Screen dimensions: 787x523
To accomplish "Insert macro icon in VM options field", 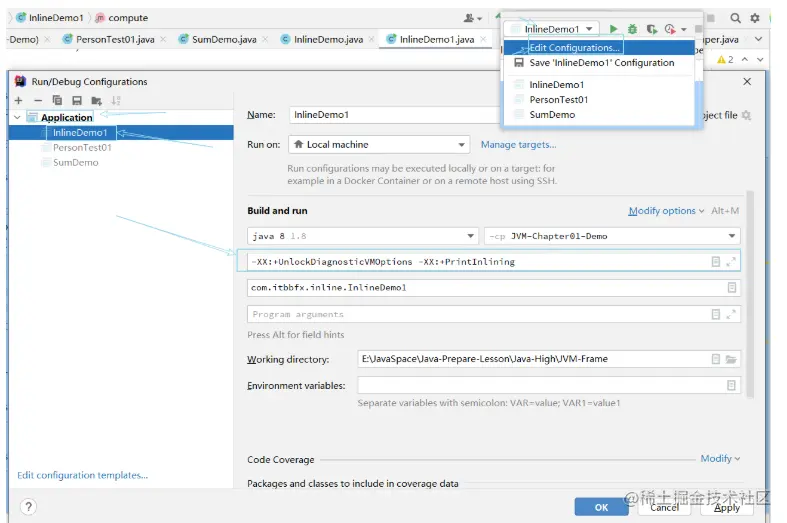I will (716, 262).
